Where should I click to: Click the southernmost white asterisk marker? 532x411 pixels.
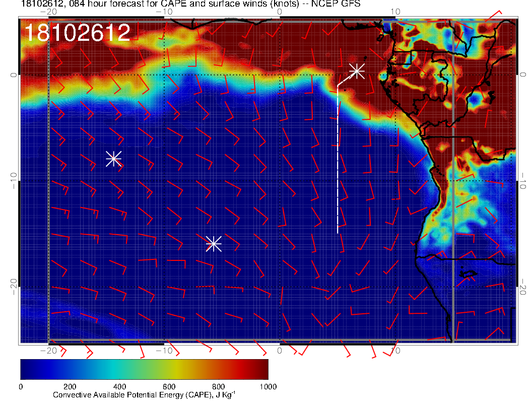click(x=213, y=244)
